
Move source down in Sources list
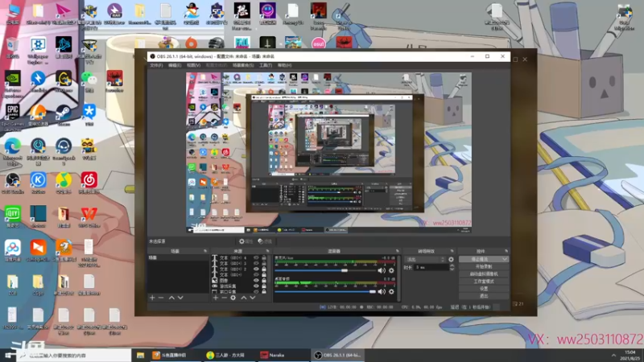[253, 298]
